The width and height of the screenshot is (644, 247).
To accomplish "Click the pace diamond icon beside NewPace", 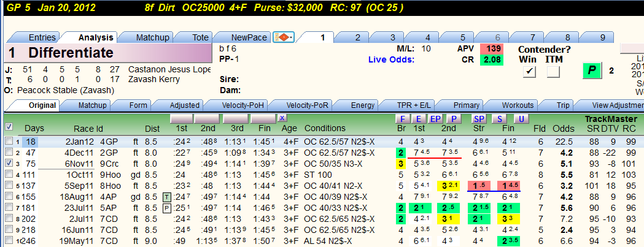I will 284,37.
